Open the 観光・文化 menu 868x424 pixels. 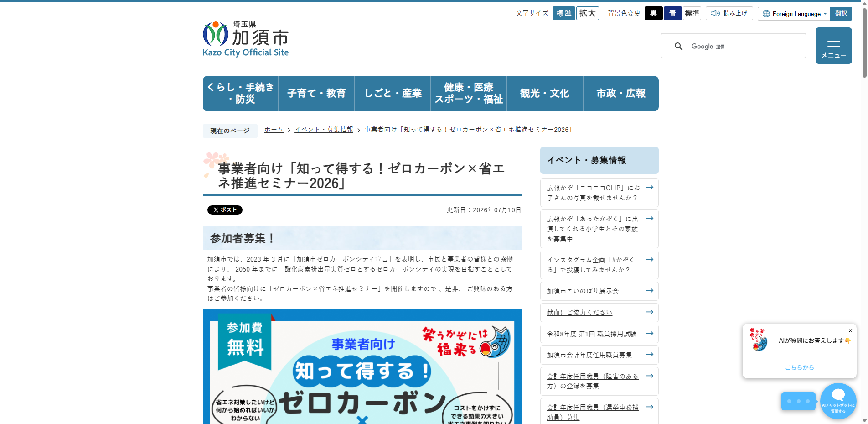pyautogui.click(x=545, y=94)
